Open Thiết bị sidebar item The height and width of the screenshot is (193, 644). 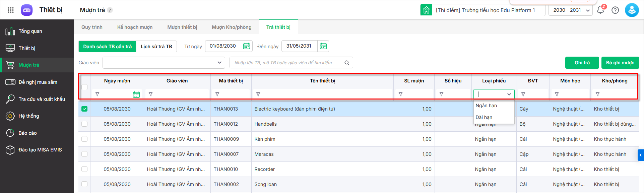tap(37, 48)
